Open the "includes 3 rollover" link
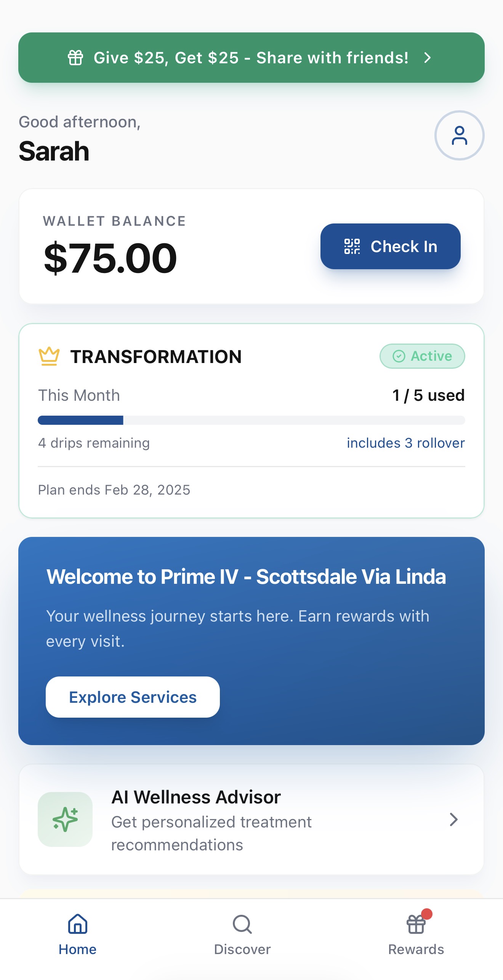The image size is (503, 980). pos(405,443)
